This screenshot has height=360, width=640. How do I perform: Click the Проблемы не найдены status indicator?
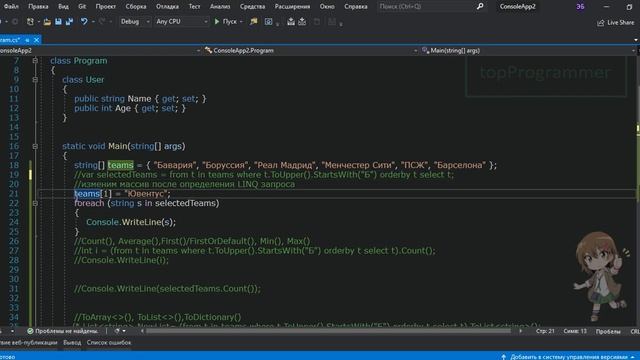point(62,331)
